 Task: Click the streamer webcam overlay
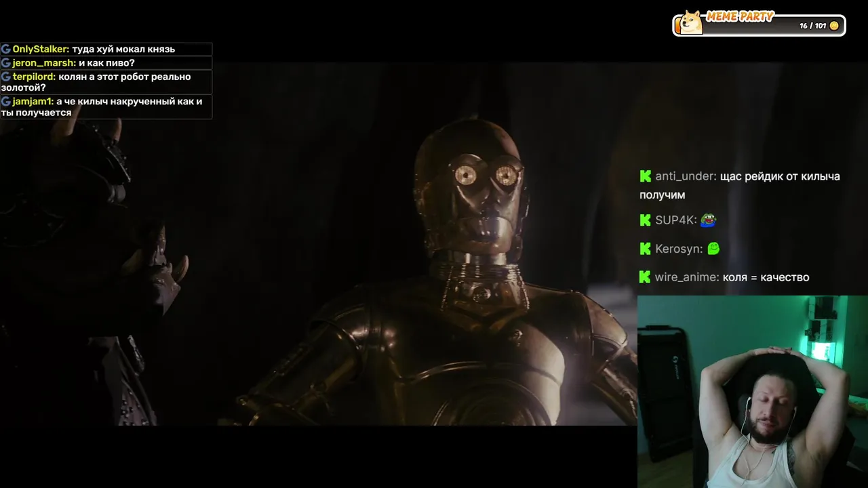pyautogui.click(x=753, y=392)
